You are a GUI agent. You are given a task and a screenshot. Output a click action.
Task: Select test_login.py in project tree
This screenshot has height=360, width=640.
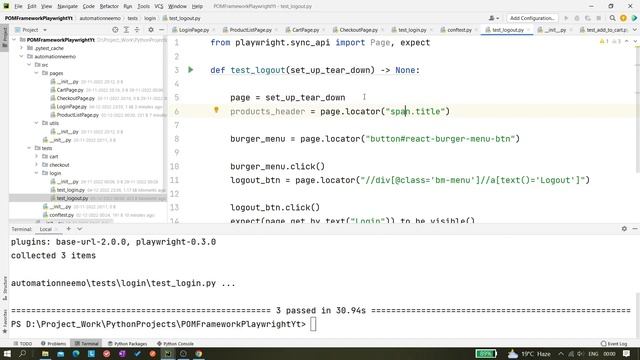(71, 190)
